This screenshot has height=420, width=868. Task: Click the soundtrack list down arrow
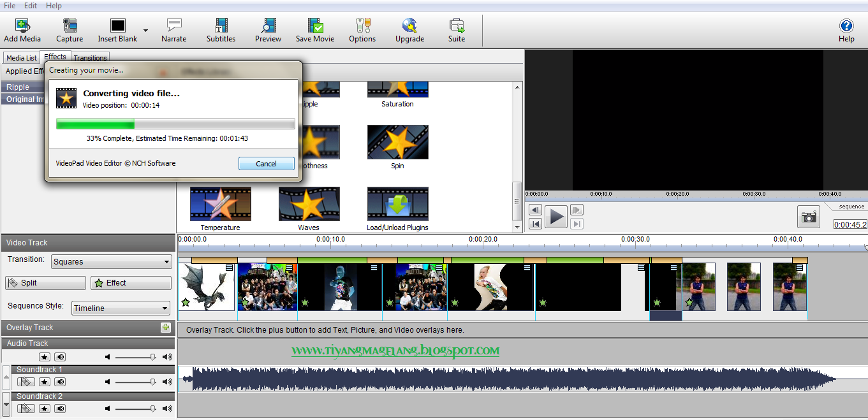pyautogui.click(x=6, y=404)
